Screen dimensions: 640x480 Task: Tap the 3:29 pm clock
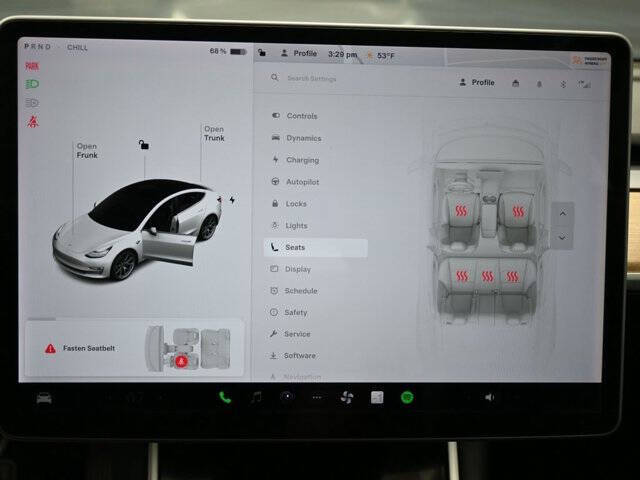(342, 54)
